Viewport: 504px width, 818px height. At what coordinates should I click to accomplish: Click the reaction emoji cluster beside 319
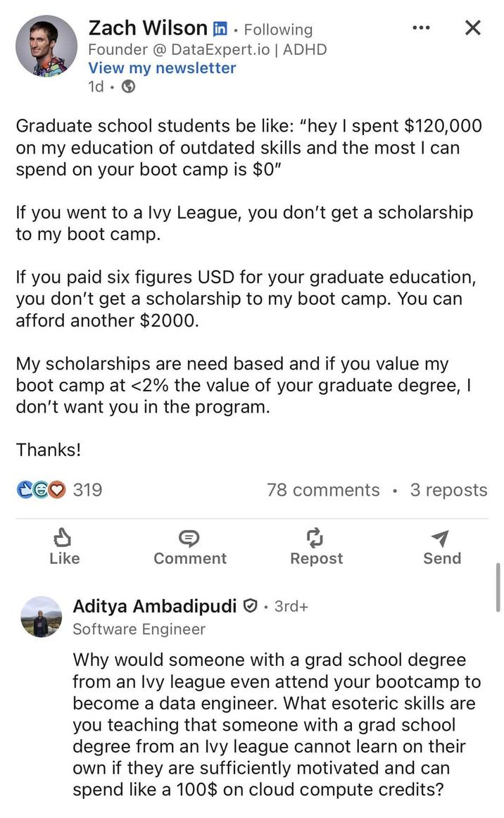click(x=42, y=489)
